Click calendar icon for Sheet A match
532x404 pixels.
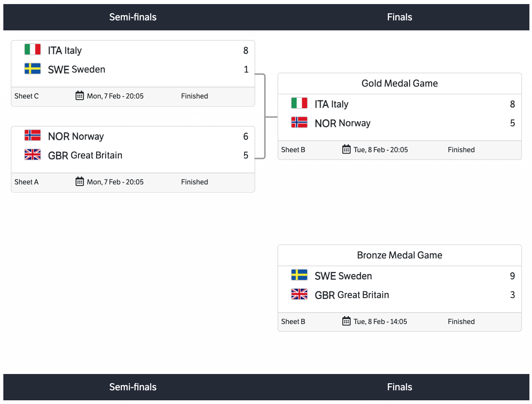pos(80,181)
